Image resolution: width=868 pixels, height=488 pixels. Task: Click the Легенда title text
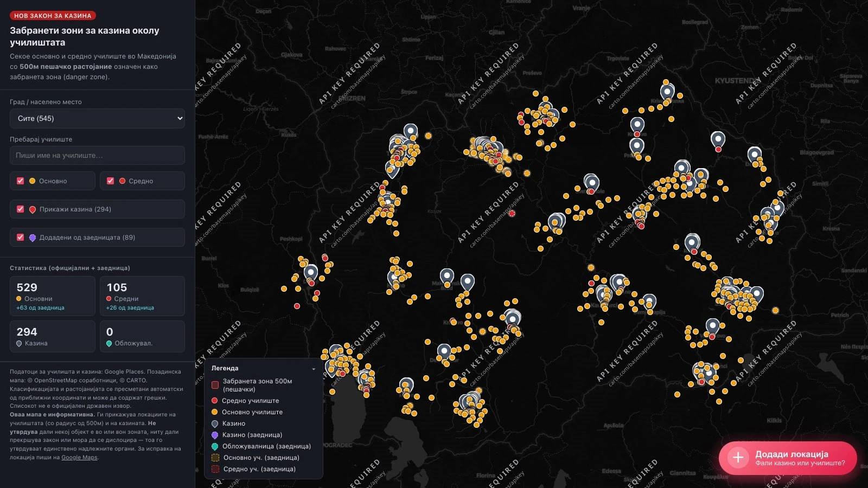click(x=225, y=368)
